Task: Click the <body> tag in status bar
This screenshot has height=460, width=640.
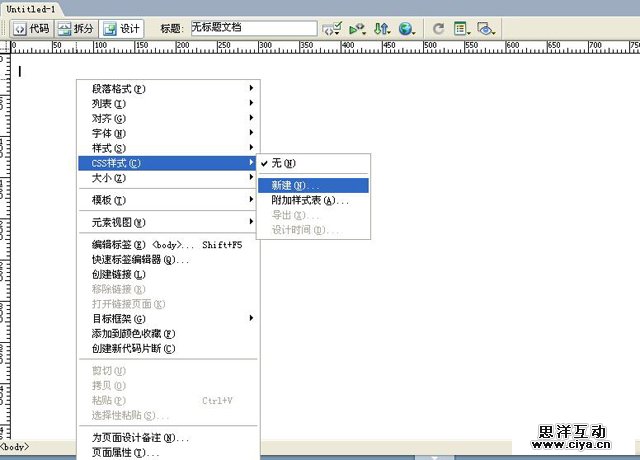Action: (15, 446)
